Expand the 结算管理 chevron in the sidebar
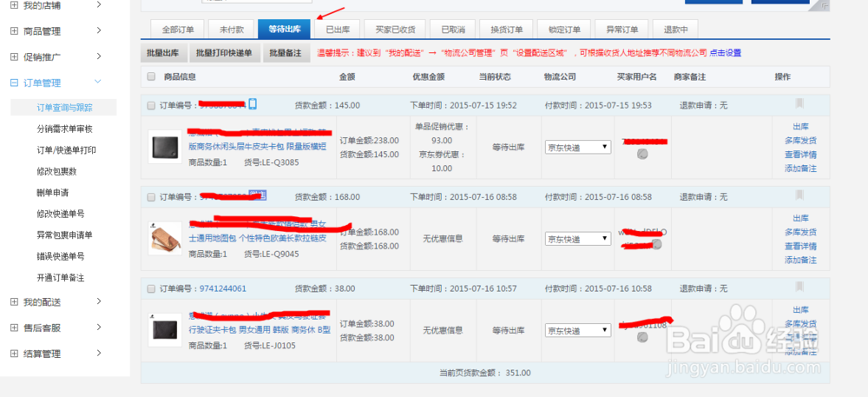 99,354
